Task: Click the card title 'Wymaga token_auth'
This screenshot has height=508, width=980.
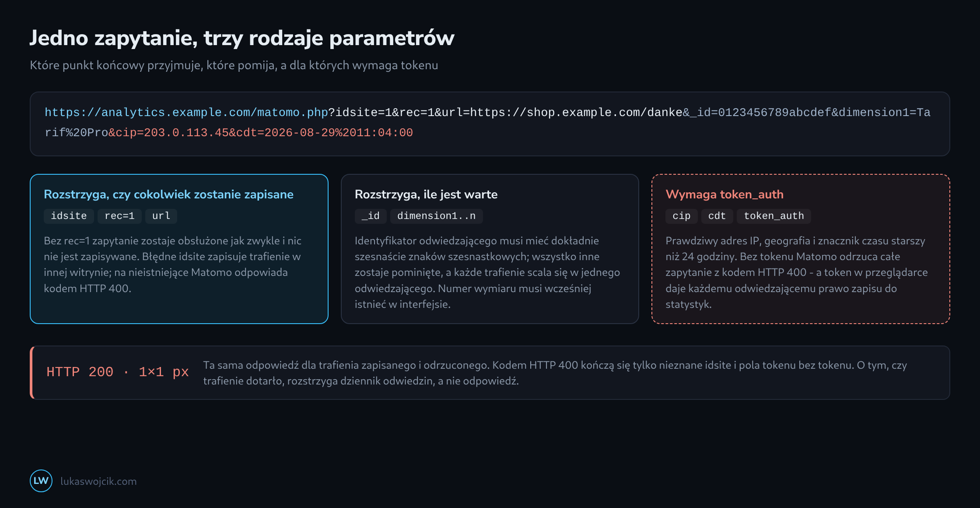Action: tap(724, 194)
